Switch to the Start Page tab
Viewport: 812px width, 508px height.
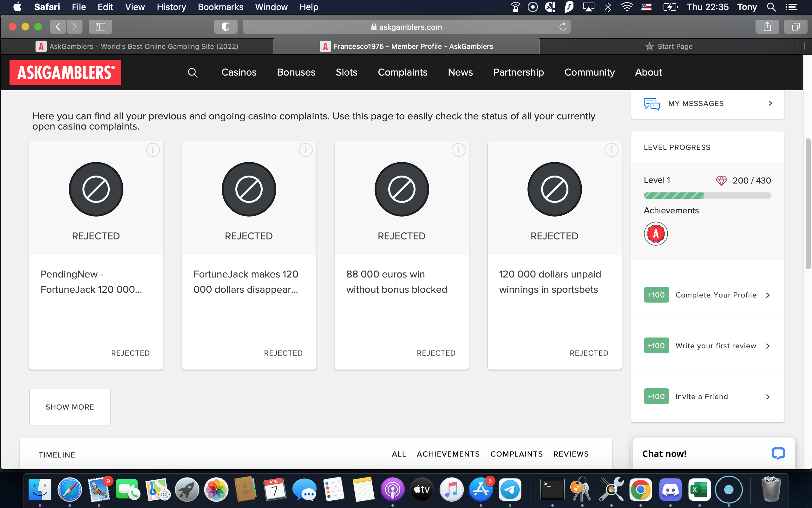(668, 46)
